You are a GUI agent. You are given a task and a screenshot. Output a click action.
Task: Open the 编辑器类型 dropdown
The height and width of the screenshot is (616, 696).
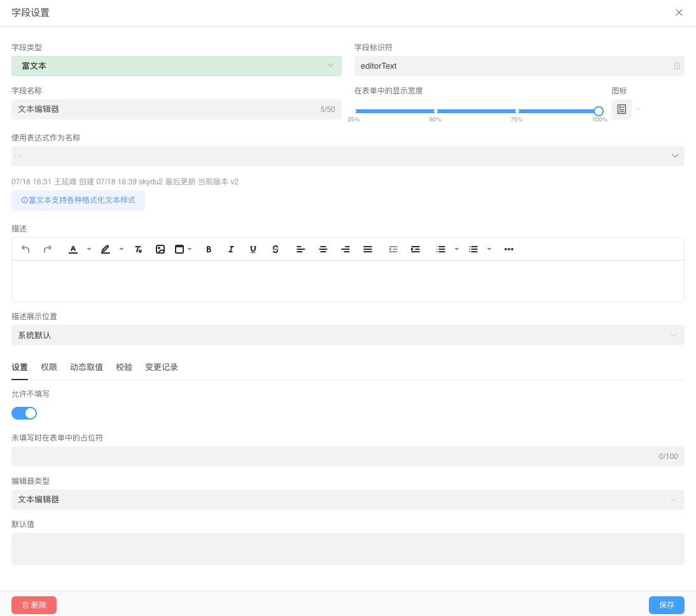(347, 500)
